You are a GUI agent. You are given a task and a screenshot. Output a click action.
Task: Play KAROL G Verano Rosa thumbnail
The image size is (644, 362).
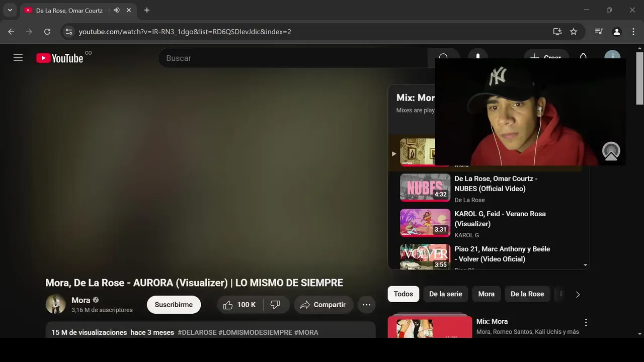tap(425, 223)
